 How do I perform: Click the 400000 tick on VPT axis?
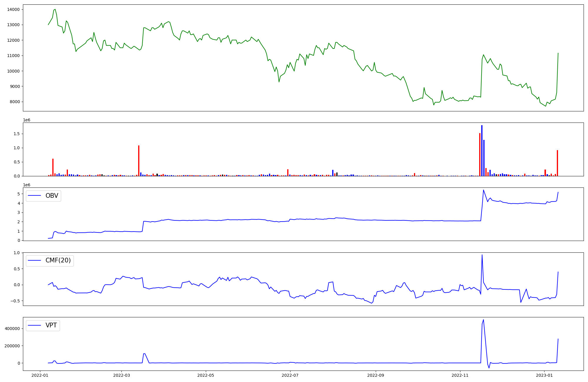coord(12,329)
